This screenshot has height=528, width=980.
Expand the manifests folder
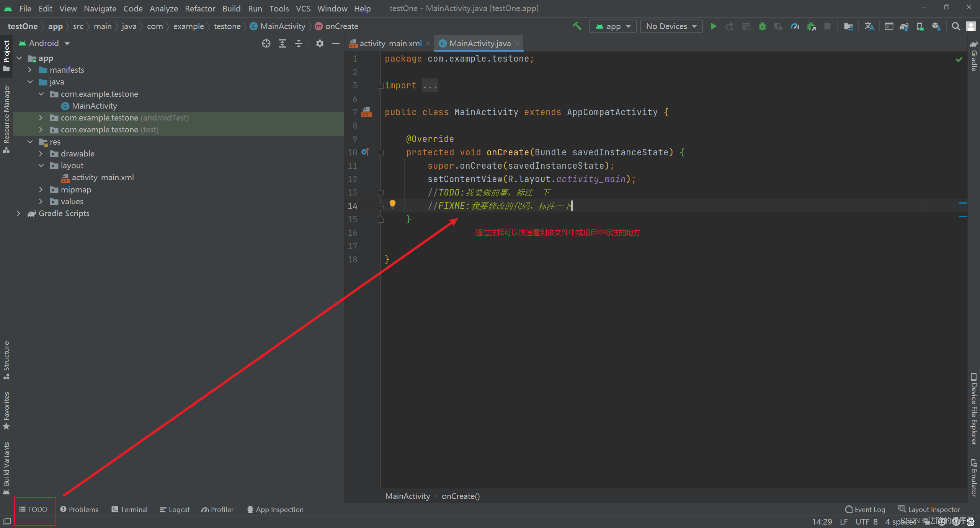(30, 70)
